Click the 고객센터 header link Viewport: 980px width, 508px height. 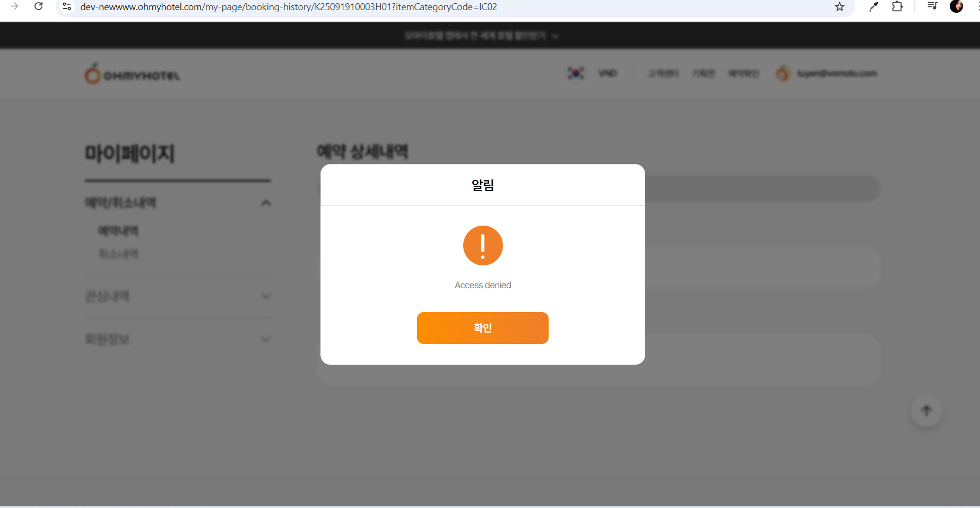click(x=663, y=73)
